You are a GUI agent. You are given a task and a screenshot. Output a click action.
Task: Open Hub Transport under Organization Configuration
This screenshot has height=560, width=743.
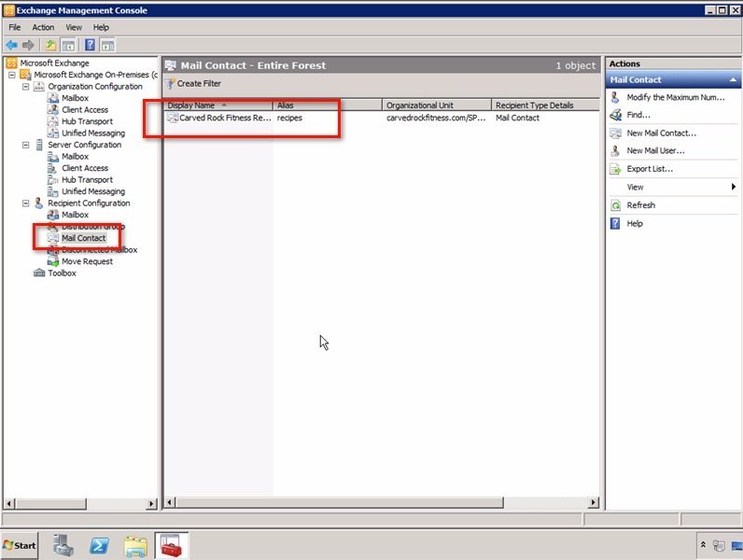click(x=87, y=121)
